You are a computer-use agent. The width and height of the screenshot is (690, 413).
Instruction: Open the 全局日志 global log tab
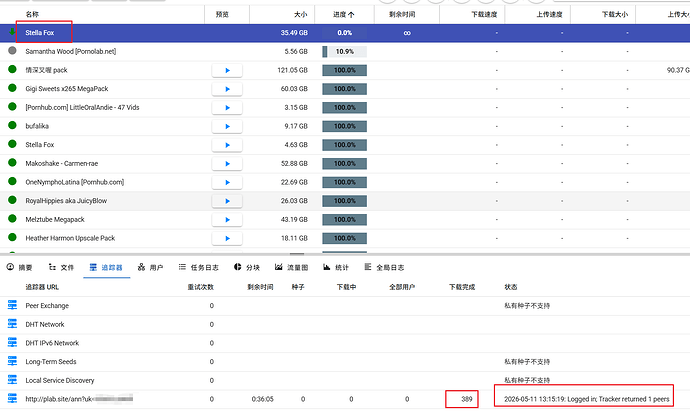[x=384, y=267]
